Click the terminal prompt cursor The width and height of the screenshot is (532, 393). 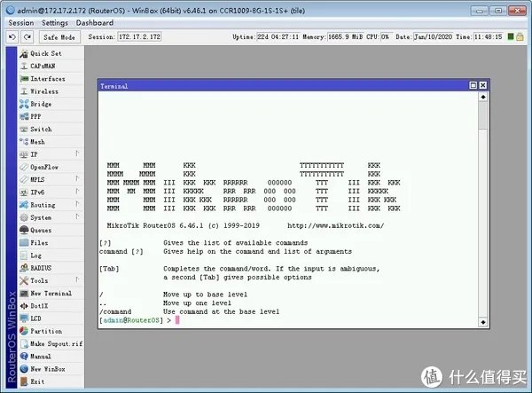click(x=177, y=320)
